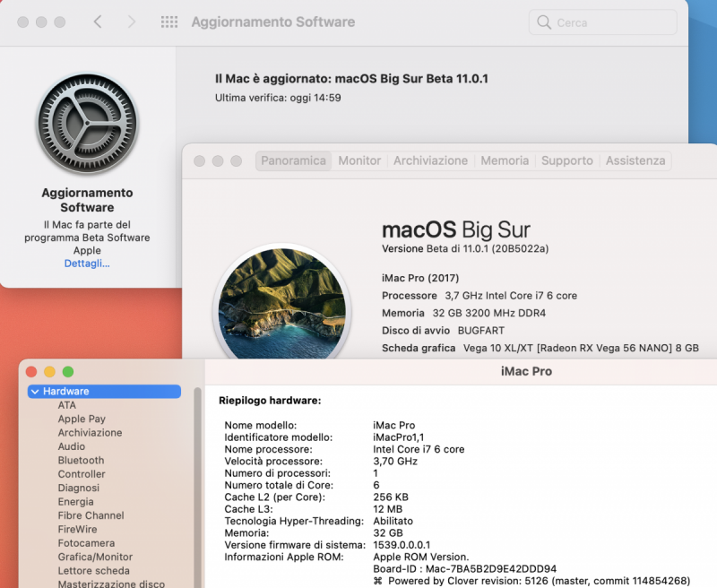Select the Supporto tab

tap(567, 161)
